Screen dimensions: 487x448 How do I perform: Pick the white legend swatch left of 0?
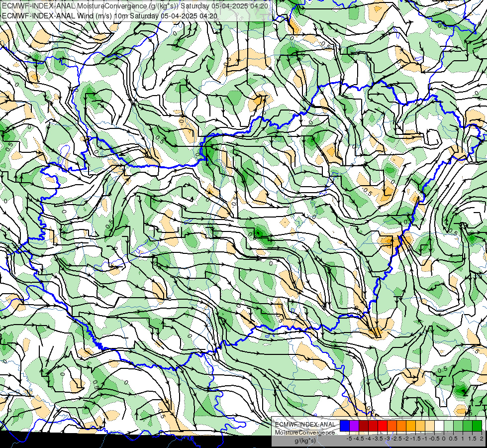click(x=439, y=426)
